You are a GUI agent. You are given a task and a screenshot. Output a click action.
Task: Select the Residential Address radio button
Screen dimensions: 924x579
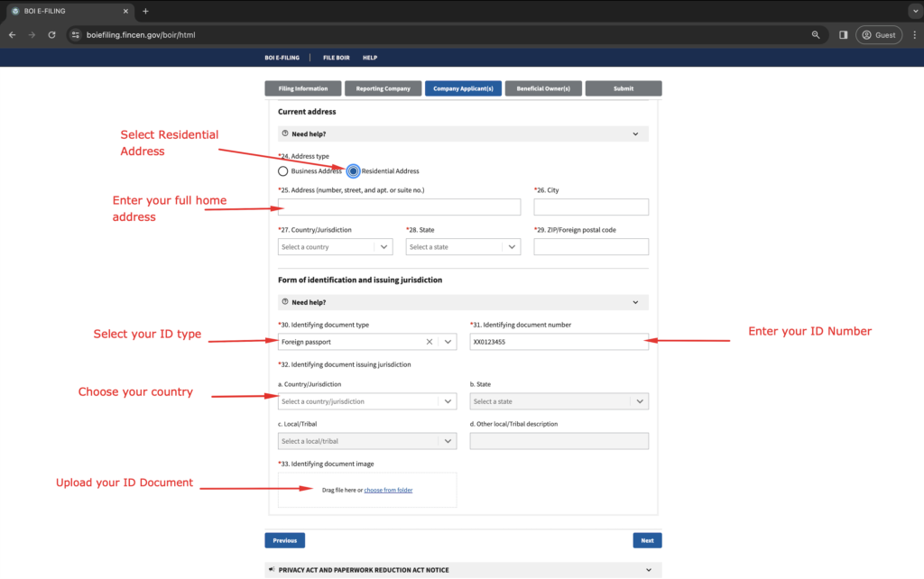[x=353, y=171]
